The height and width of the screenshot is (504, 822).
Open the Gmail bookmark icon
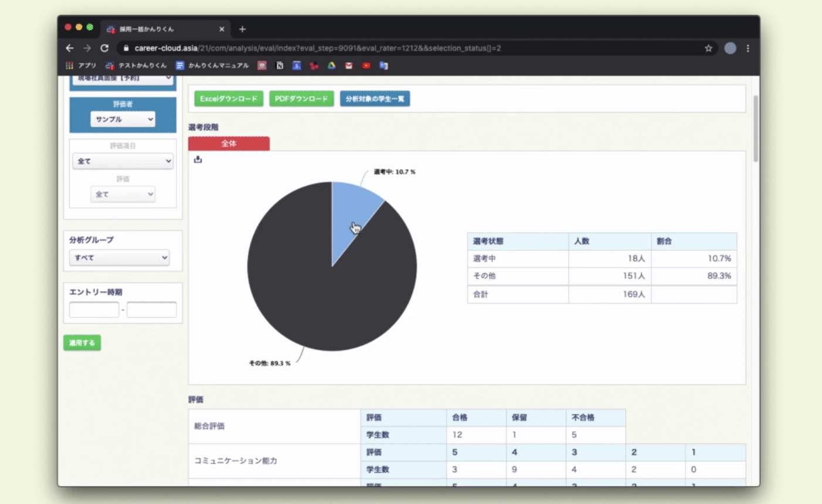coord(349,66)
